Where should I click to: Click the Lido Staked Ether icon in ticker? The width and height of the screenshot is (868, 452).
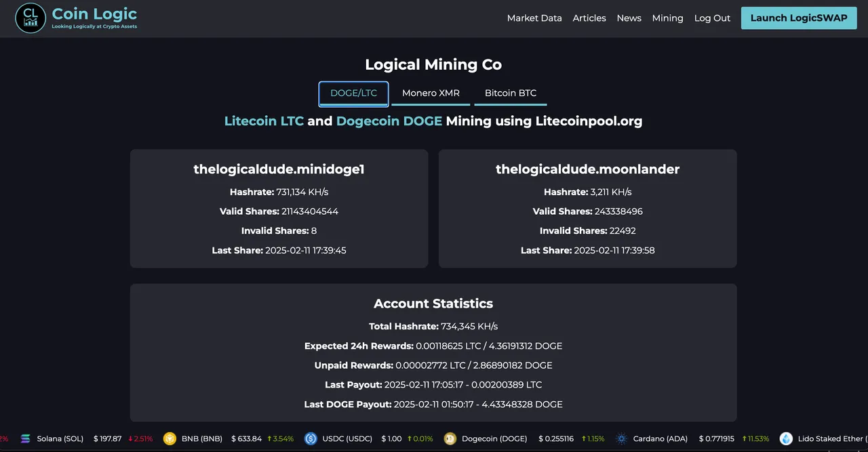[x=786, y=438]
